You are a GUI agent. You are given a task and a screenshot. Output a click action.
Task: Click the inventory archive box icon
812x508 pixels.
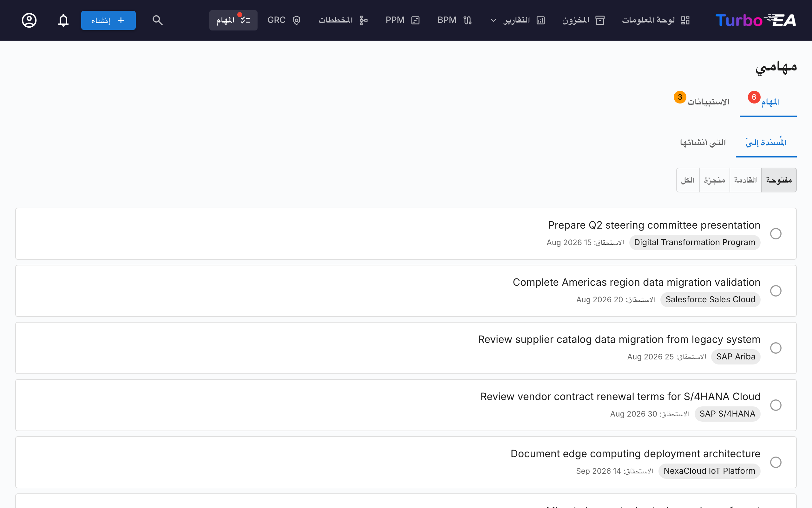pos(600,20)
